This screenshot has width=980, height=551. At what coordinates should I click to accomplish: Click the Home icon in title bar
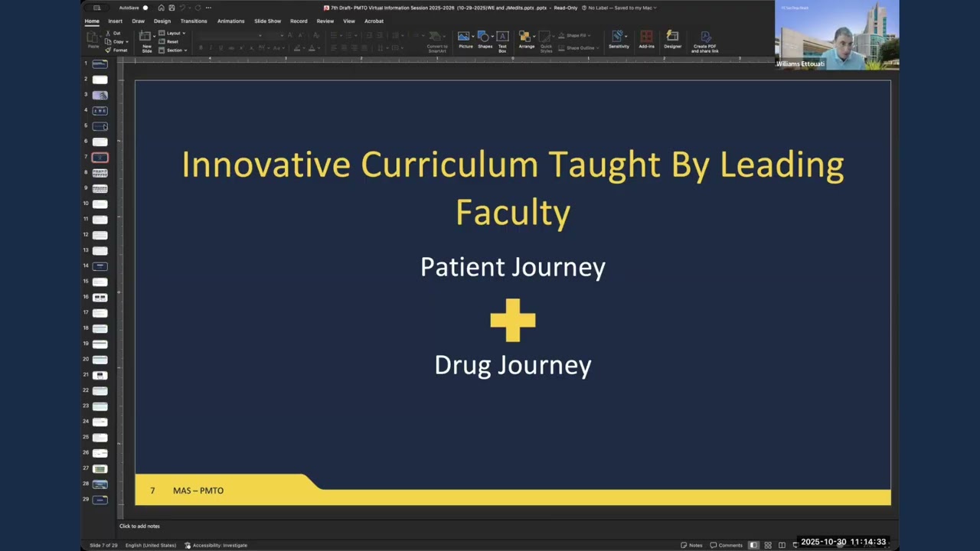pyautogui.click(x=161, y=8)
